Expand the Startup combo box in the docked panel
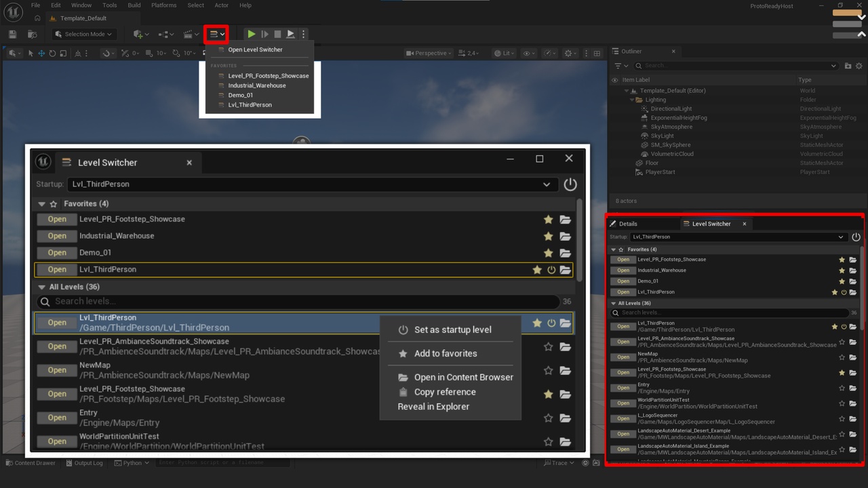Image resolution: width=868 pixels, height=488 pixels. point(738,237)
